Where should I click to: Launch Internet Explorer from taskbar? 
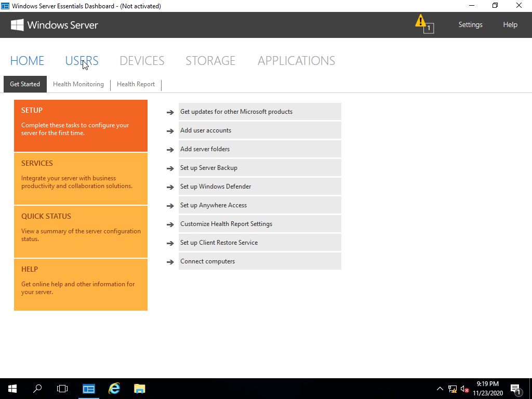click(x=114, y=389)
